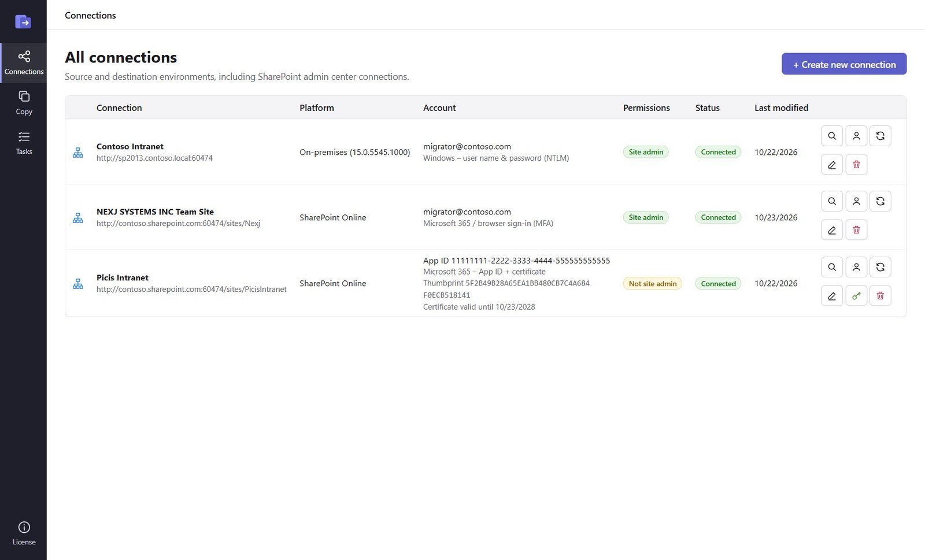925x560 pixels.
Task: Click the site hierarchy icon beside Contoso Intranet
Action: 78,153
